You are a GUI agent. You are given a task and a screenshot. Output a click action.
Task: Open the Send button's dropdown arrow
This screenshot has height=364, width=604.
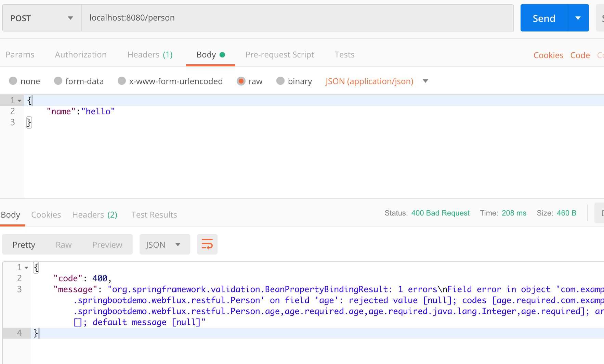coord(578,18)
